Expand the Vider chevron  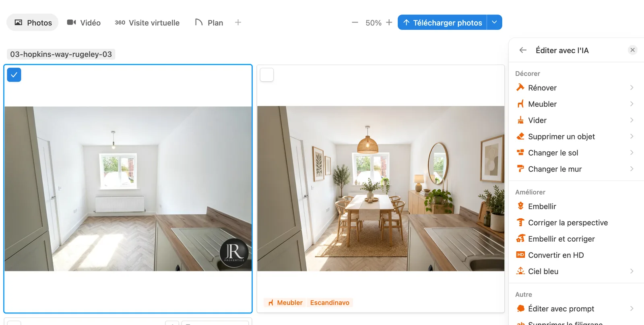pyautogui.click(x=632, y=120)
